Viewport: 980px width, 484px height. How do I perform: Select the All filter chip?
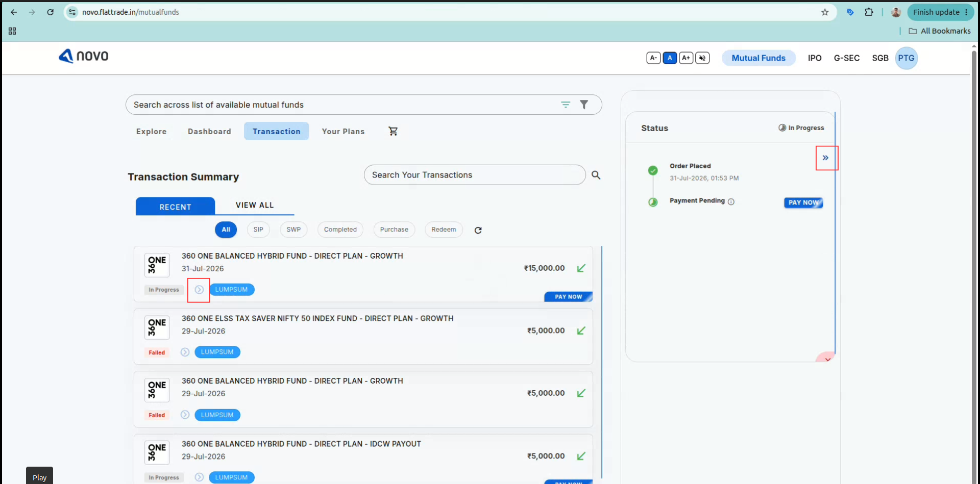[x=226, y=230]
